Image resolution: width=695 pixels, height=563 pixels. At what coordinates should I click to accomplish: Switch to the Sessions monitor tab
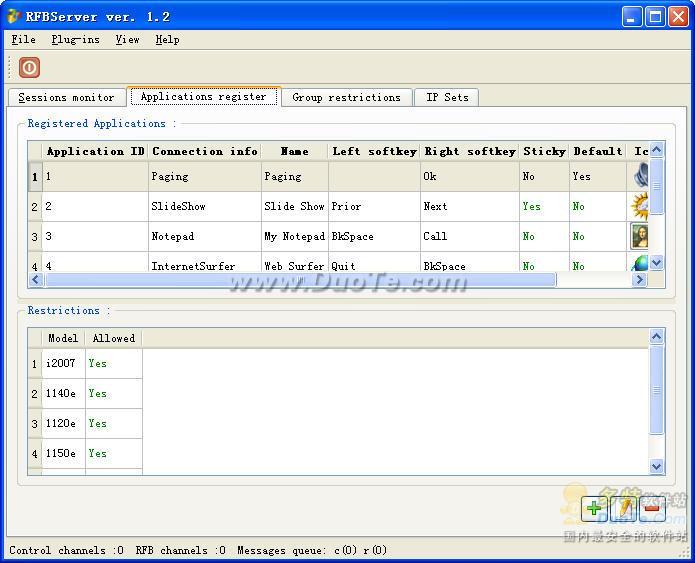tap(66, 98)
